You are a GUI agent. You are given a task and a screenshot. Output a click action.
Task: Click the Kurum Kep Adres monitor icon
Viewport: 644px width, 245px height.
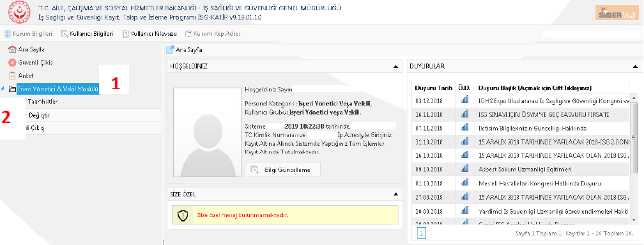[x=188, y=34]
